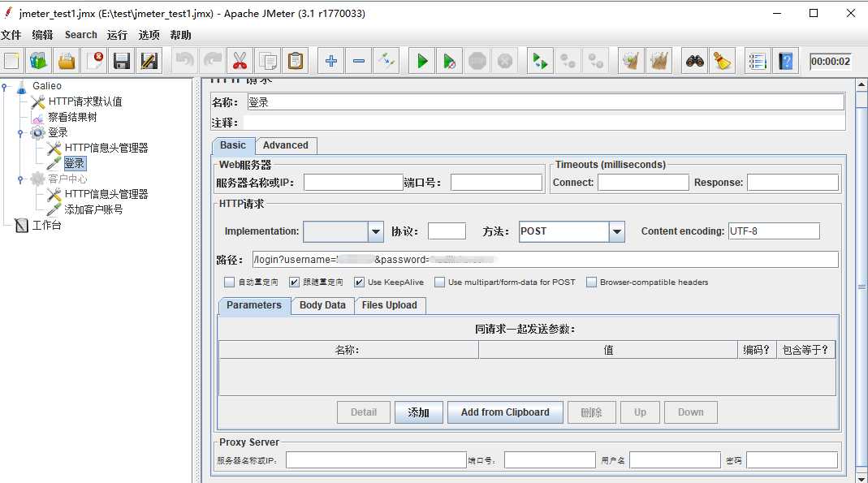Switch to the Body Data tab
Image resolution: width=868 pixels, height=483 pixels.
click(322, 305)
